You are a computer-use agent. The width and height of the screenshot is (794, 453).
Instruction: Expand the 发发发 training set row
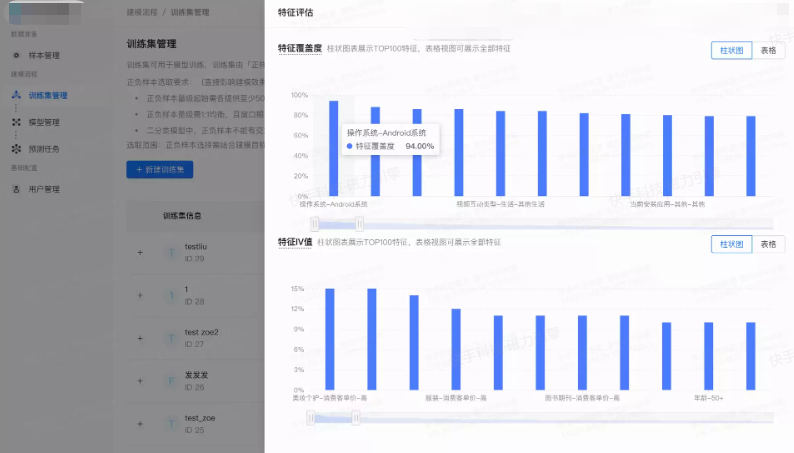[x=140, y=381]
